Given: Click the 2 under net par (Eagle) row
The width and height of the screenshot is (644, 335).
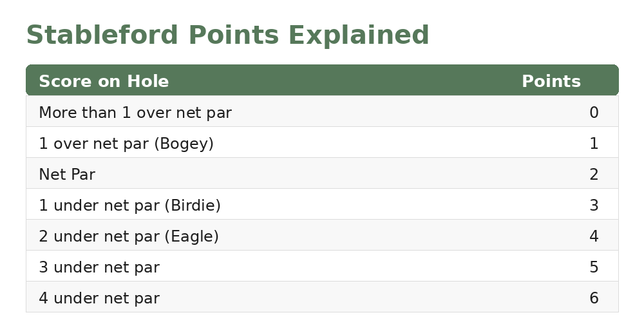Looking at the screenshot, I should click(322, 235).
